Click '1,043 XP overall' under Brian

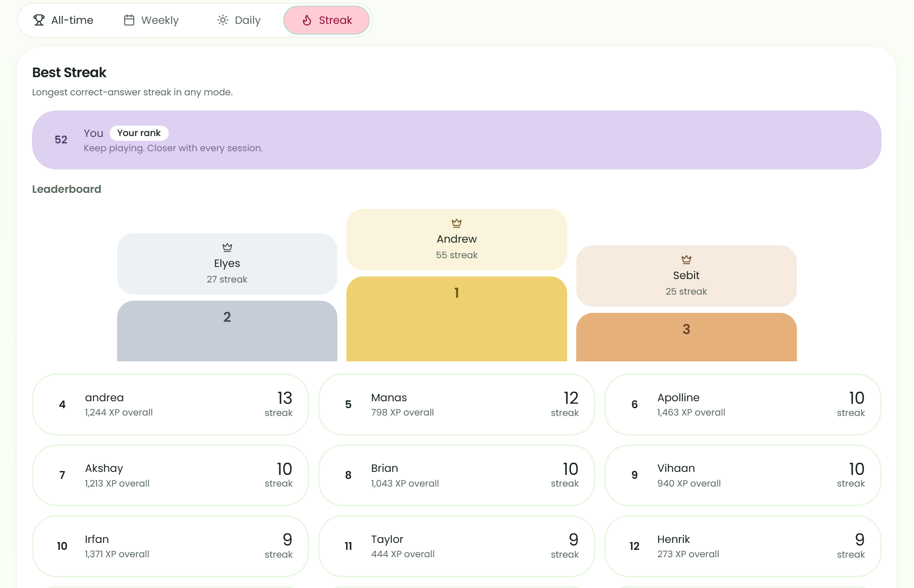405,484
